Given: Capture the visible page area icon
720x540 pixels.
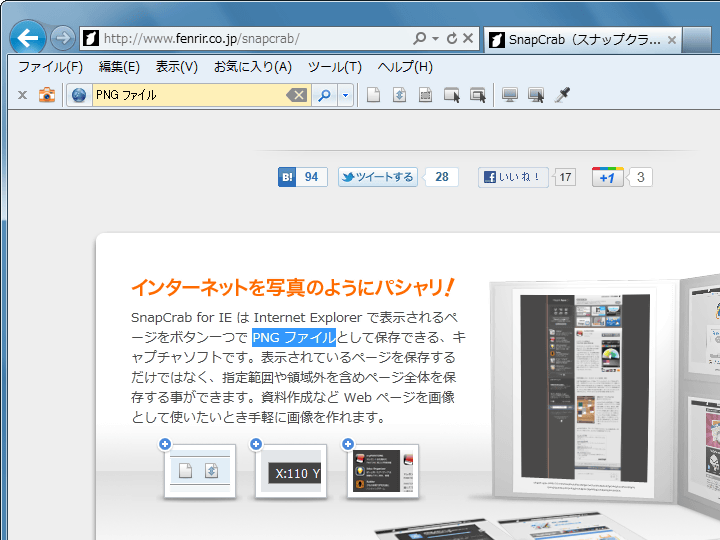Looking at the screenshot, I should coord(373,95).
